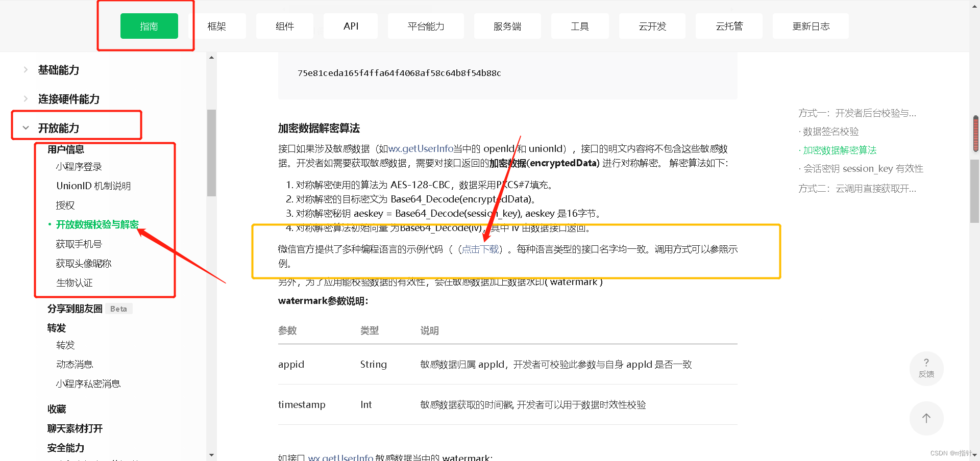
Task: Jump to 方式一 outline entry
Action: click(x=857, y=113)
